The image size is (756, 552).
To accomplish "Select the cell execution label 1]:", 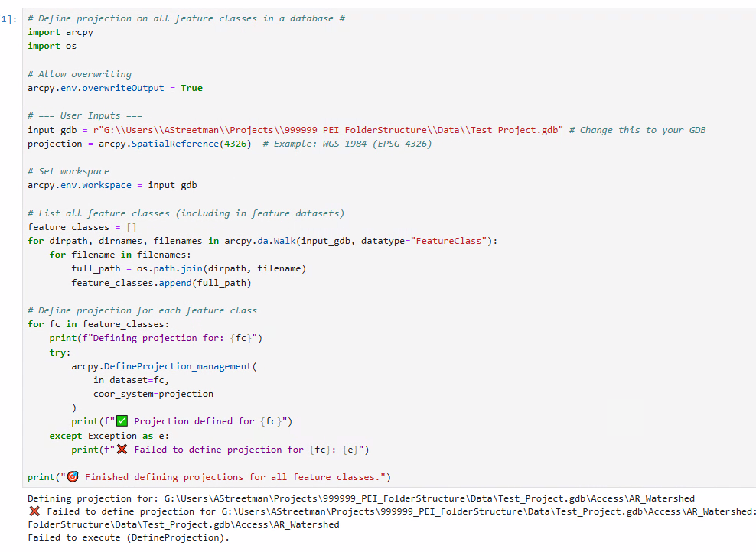I will click(9, 18).
